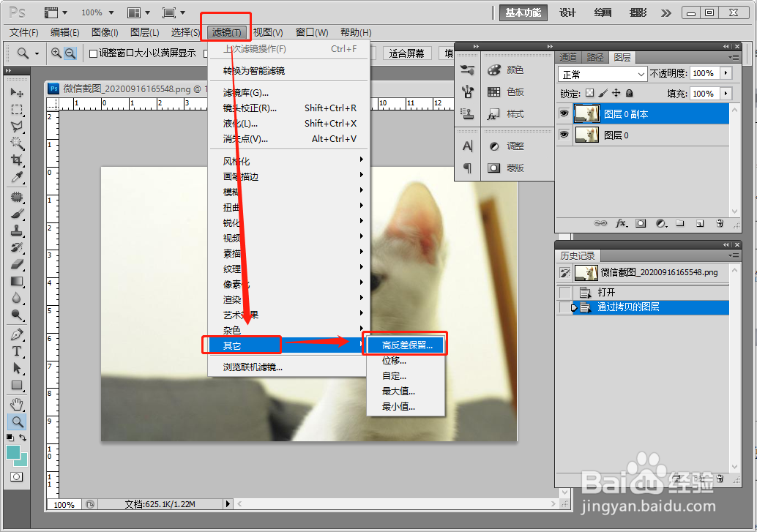Open the Color panel icon
Viewport: 757px width, 532px height.
point(494,70)
